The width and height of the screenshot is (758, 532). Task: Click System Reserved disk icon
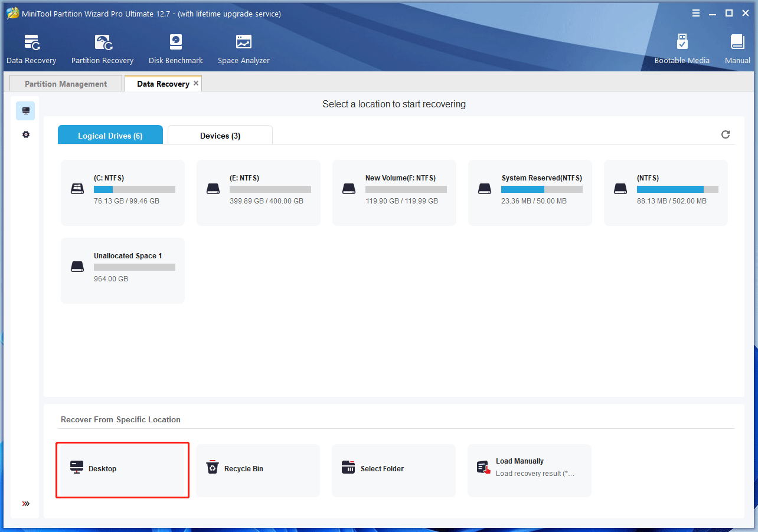485,189
